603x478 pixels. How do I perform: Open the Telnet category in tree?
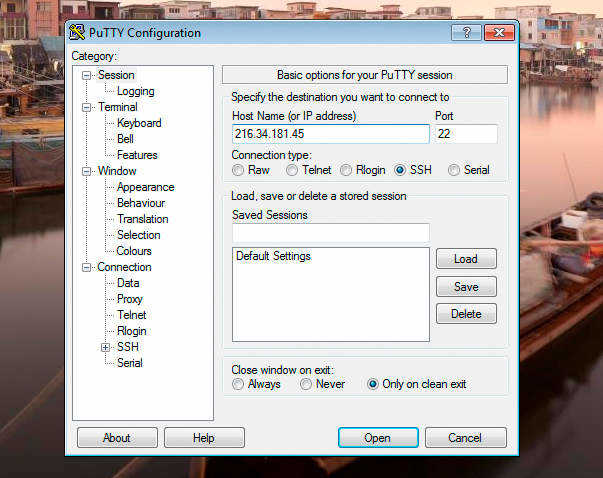click(x=132, y=315)
